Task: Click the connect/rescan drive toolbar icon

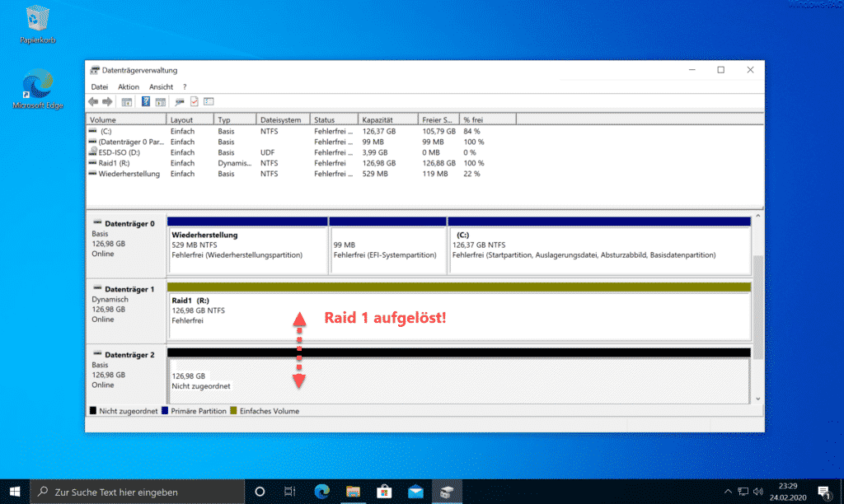Action: tap(179, 101)
